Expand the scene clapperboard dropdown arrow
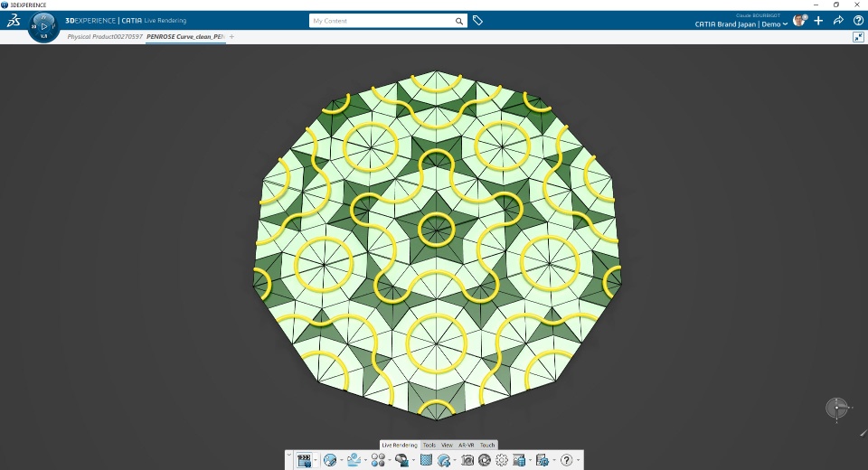The height and width of the screenshot is (470, 868). [x=316, y=461]
